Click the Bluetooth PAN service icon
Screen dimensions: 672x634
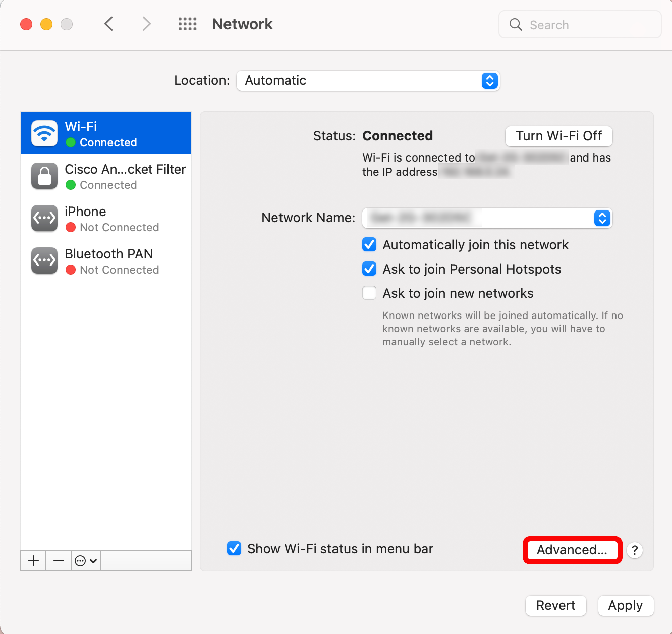(44, 260)
